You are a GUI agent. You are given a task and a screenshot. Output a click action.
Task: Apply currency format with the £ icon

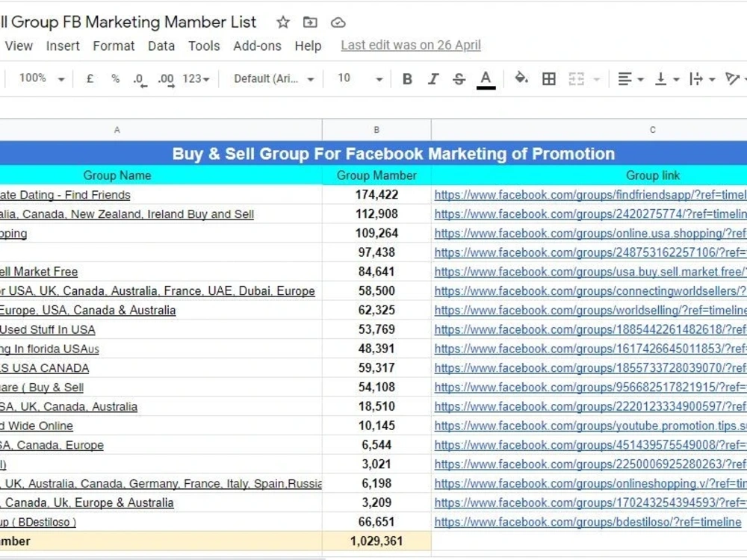click(x=90, y=78)
